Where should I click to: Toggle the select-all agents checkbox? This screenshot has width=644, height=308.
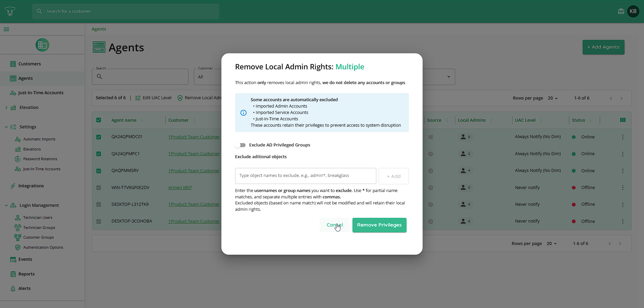(99, 120)
